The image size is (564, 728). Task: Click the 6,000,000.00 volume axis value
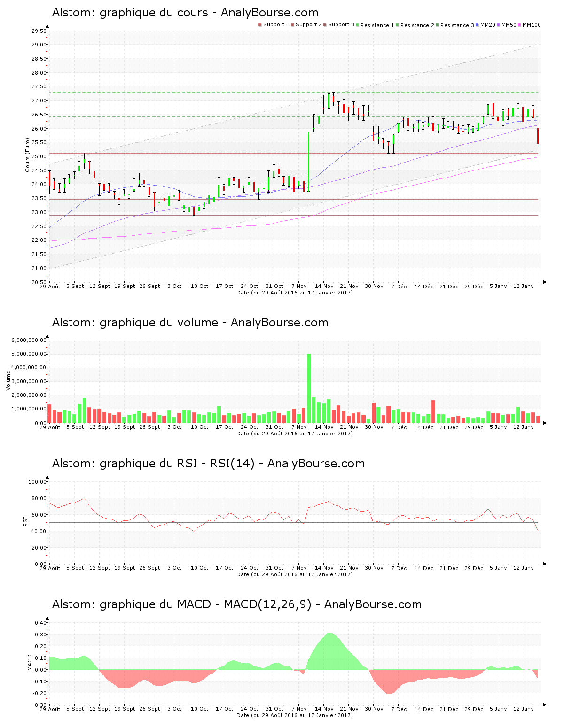pos(28,340)
